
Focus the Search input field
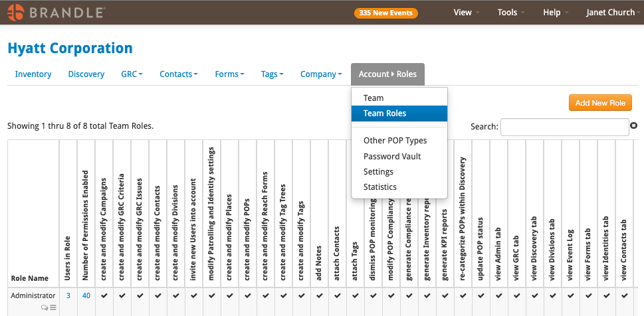pos(564,127)
